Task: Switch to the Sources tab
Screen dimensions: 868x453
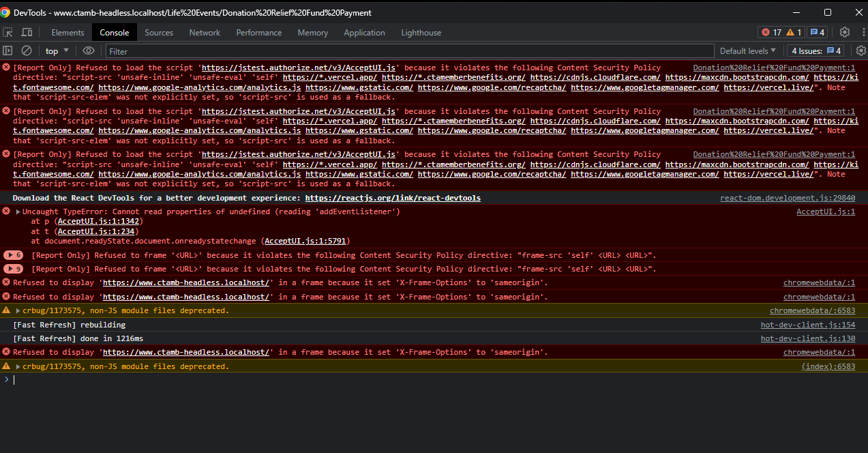Action: [159, 32]
